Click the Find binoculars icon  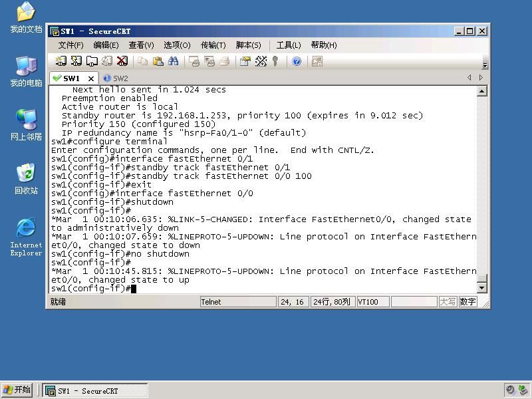(174, 61)
